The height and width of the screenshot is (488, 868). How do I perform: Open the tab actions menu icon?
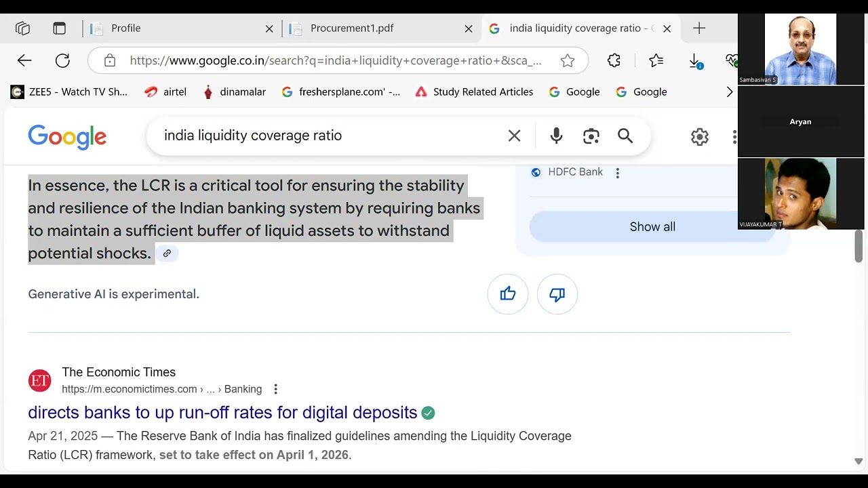coord(60,28)
